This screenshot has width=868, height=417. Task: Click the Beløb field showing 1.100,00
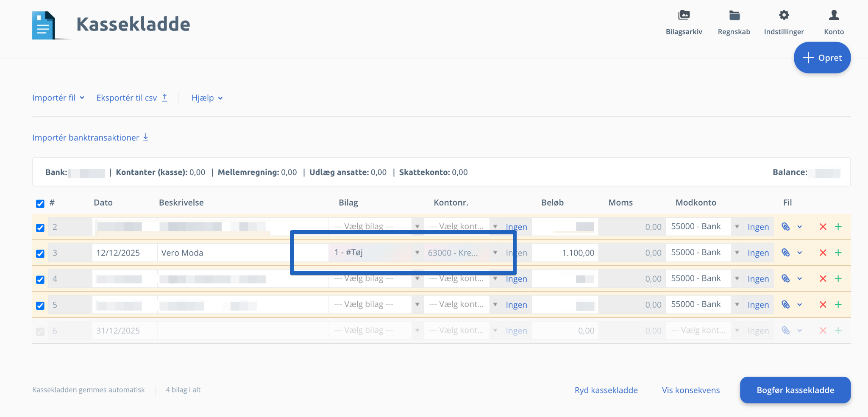click(x=565, y=253)
